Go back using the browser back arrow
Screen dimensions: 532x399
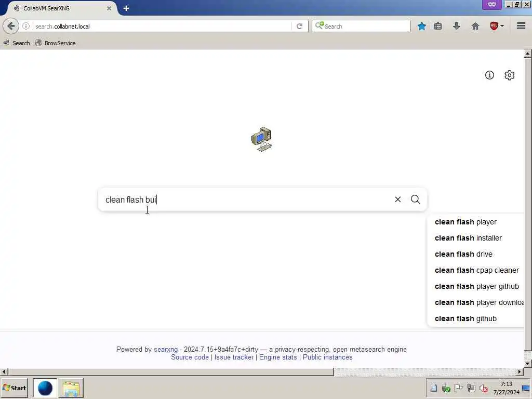pyautogui.click(x=11, y=26)
